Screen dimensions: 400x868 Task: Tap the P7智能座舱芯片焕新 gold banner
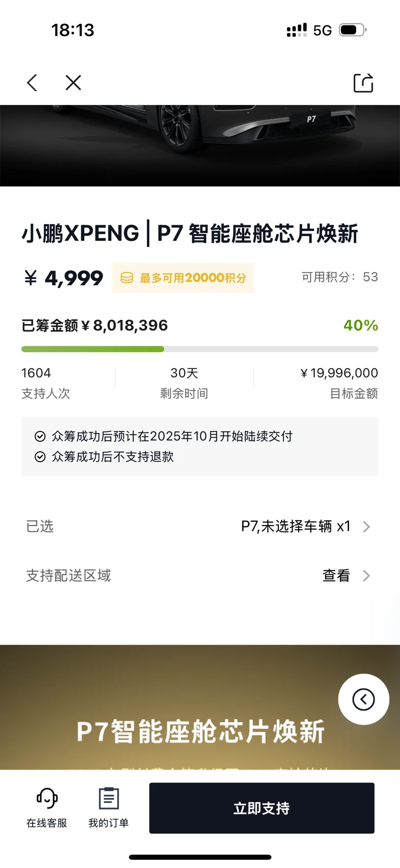click(200, 707)
